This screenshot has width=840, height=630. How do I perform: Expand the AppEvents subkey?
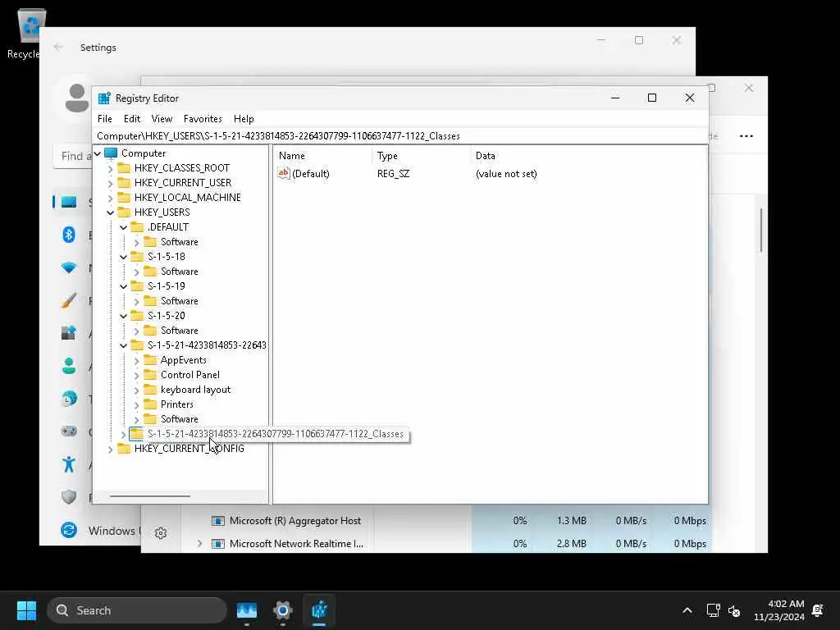137,361
